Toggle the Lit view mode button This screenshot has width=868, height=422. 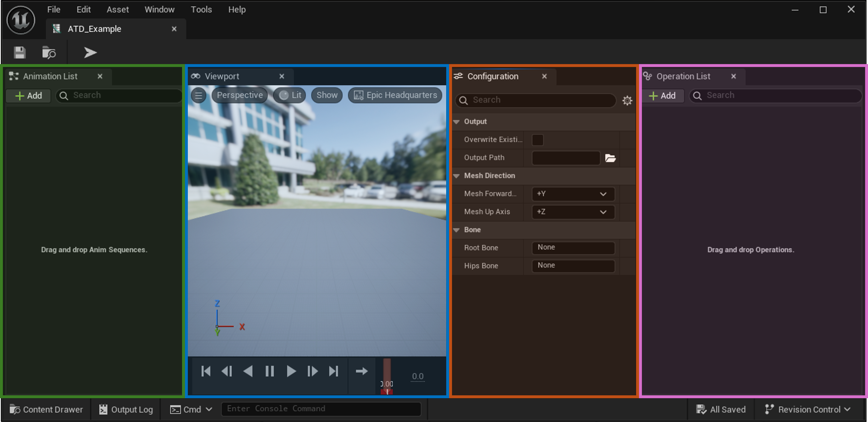point(290,95)
